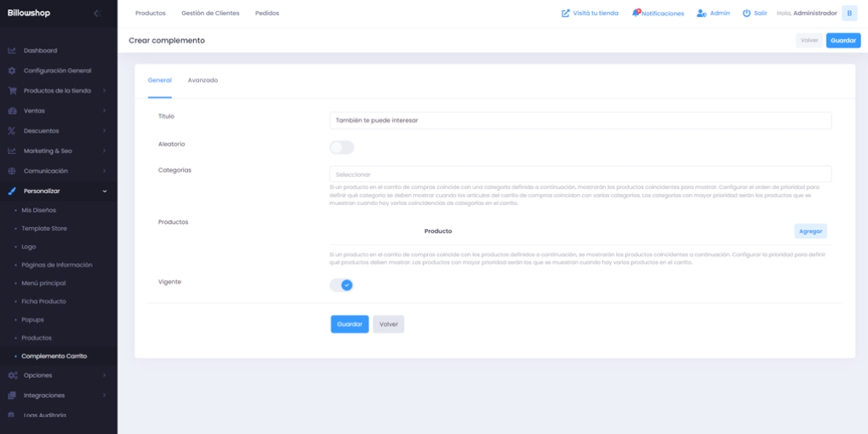The image size is (868, 434).
Task: Click the Agregar product button
Action: click(x=810, y=231)
